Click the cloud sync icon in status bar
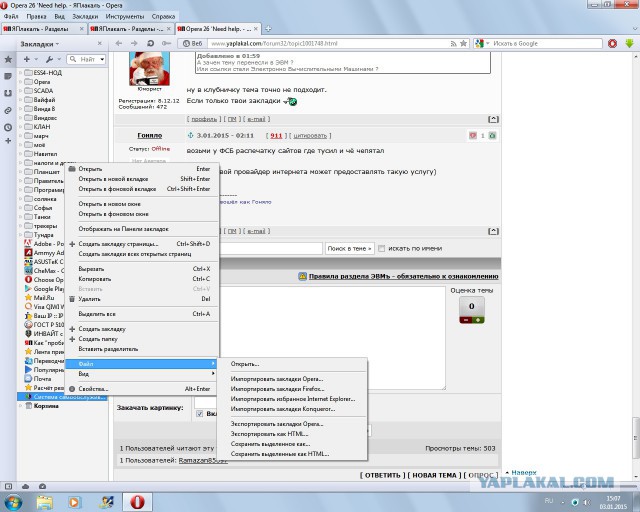Image resolution: width=640 pixels, height=512 pixels. [x=25, y=486]
